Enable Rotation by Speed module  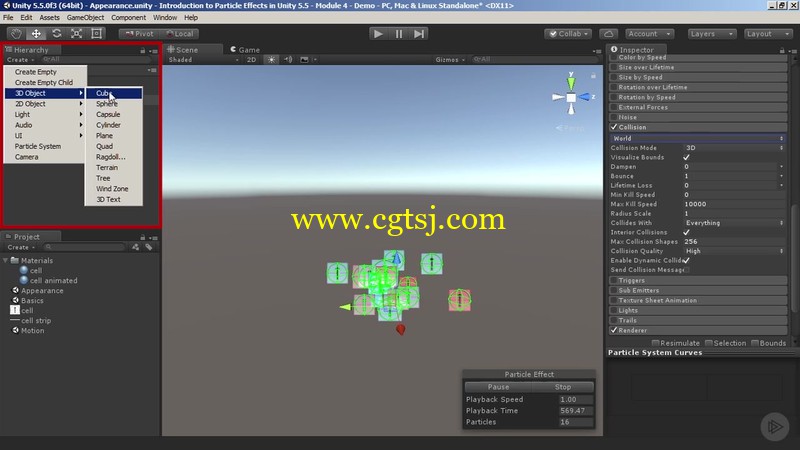(x=614, y=97)
